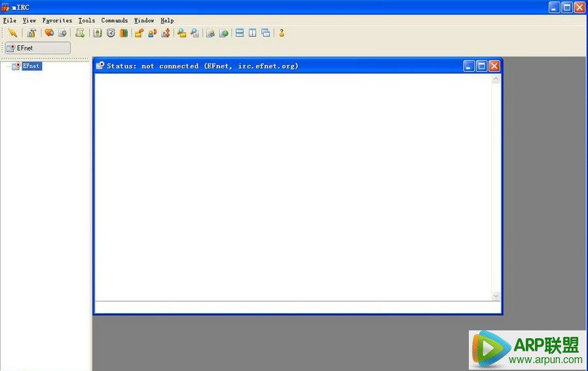
Task: Select EFnet in the treebar
Action: point(31,66)
